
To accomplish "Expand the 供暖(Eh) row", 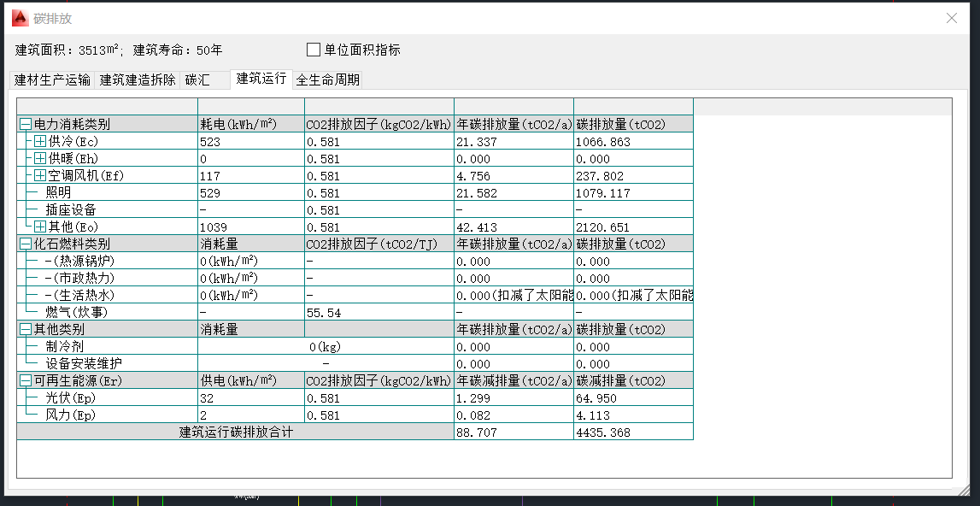I will pyautogui.click(x=40, y=159).
